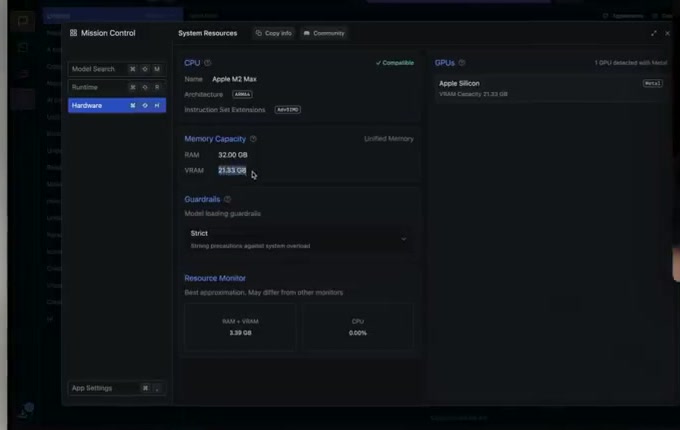This screenshot has width=680, height=430.
Task: Click the Guardrails dropdown chevron arrow
Action: click(404, 239)
